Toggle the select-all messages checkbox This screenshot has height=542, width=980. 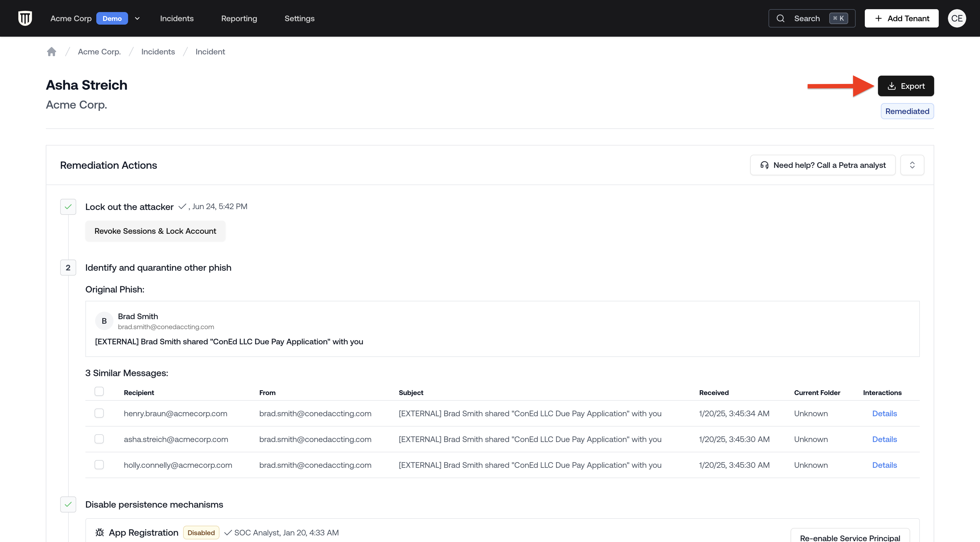[99, 391]
